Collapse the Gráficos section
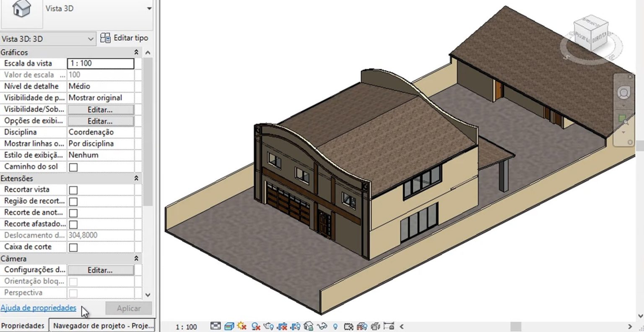644x332 pixels. click(x=136, y=52)
